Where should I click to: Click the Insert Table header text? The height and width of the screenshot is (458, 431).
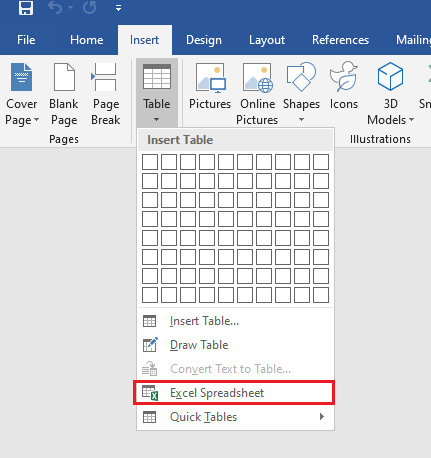click(x=180, y=140)
